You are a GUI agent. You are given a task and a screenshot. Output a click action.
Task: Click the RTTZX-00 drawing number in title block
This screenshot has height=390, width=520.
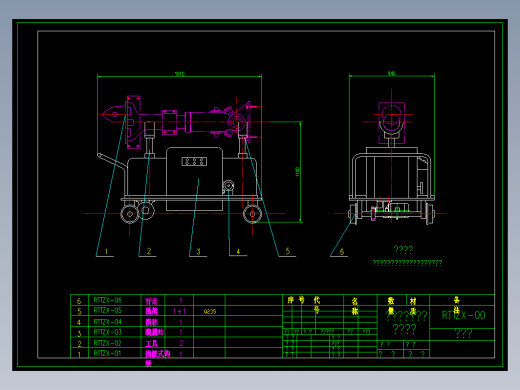(x=463, y=315)
